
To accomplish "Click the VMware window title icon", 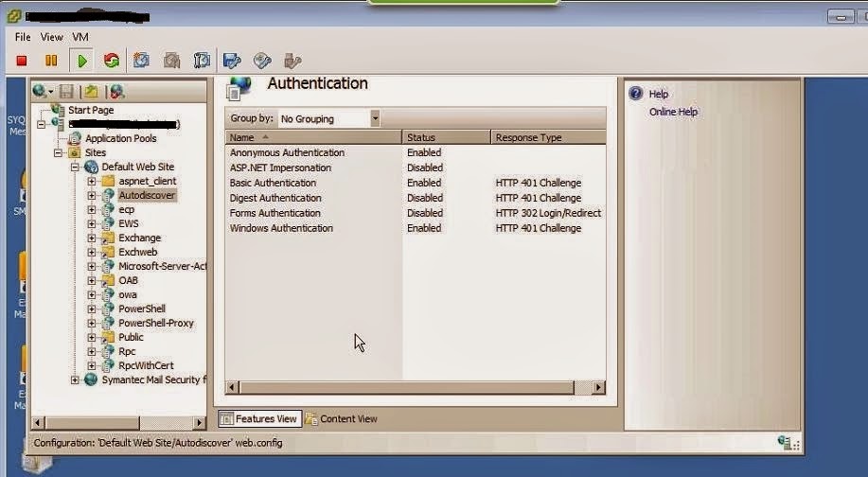I will 14,16.
